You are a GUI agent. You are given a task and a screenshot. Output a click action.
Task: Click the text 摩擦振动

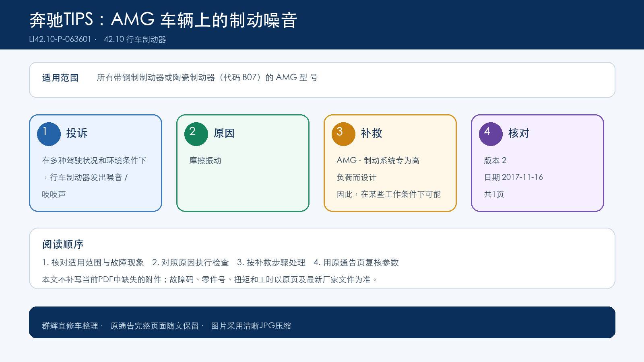coord(205,160)
